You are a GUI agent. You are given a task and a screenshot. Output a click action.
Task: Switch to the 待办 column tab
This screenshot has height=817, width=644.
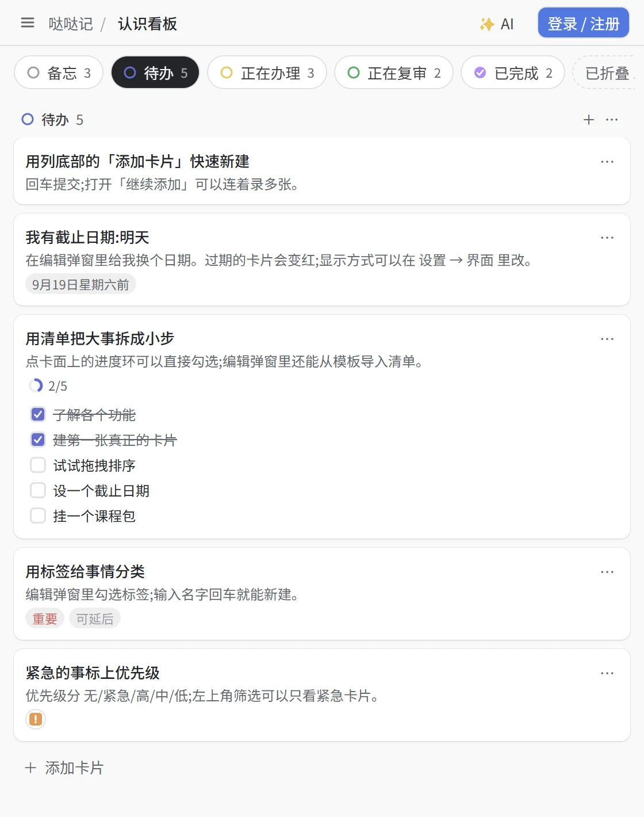click(x=155, y=72)
